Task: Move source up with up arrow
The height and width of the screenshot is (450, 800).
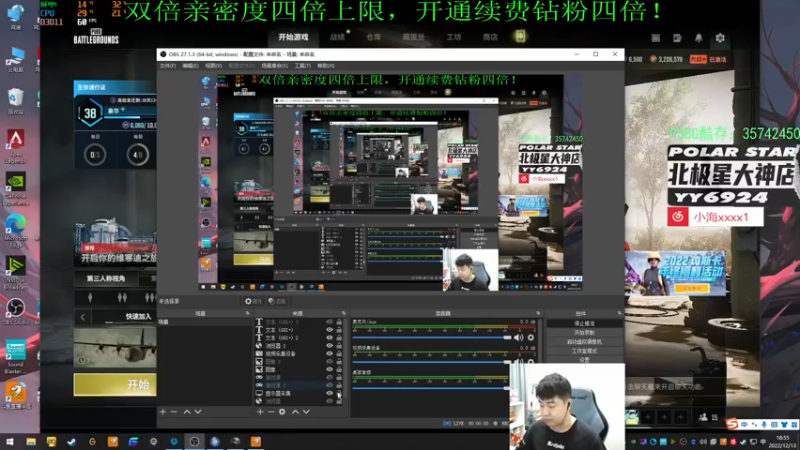Action: 295,412
